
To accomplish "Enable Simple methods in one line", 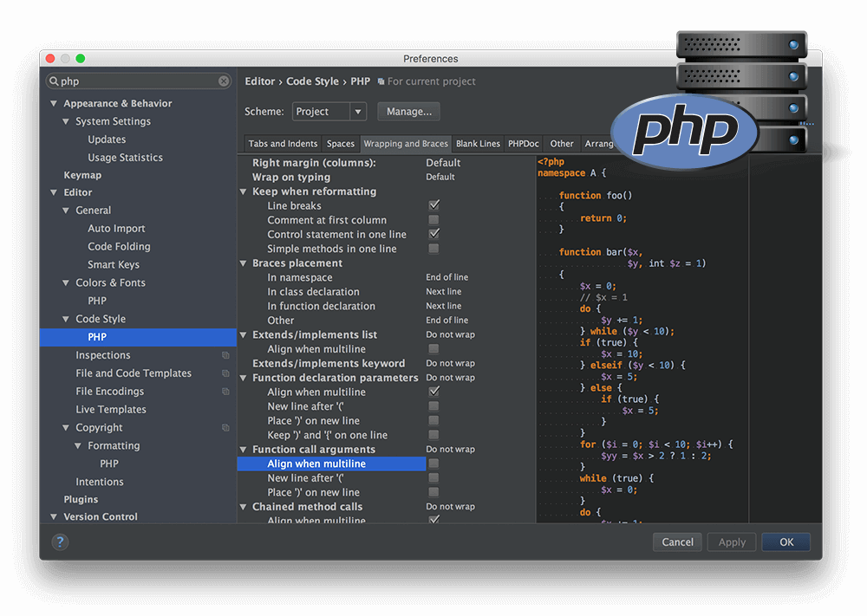I will coord(434,249).
